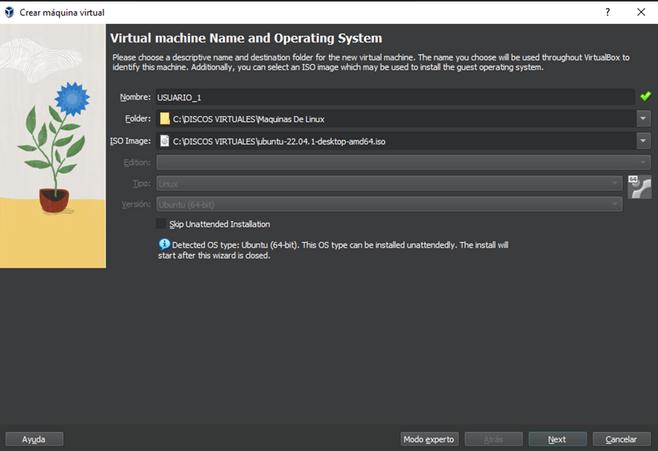
Task: Open the Folder dropdown arrow
Action: (643, 119)
